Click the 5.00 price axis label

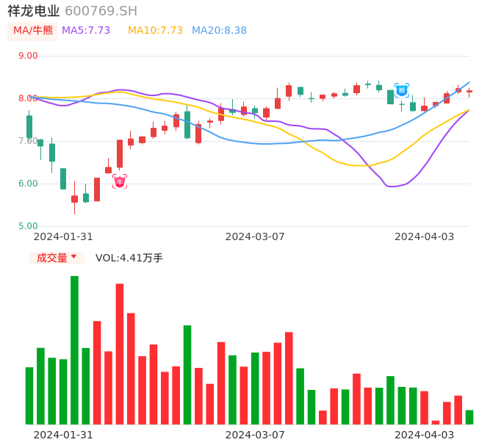coord(28,226)
